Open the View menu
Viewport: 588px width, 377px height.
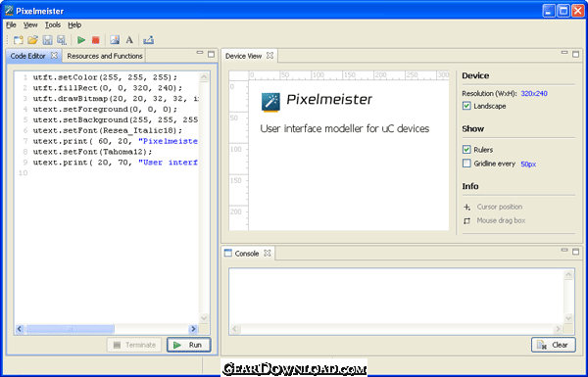point(30,24)
